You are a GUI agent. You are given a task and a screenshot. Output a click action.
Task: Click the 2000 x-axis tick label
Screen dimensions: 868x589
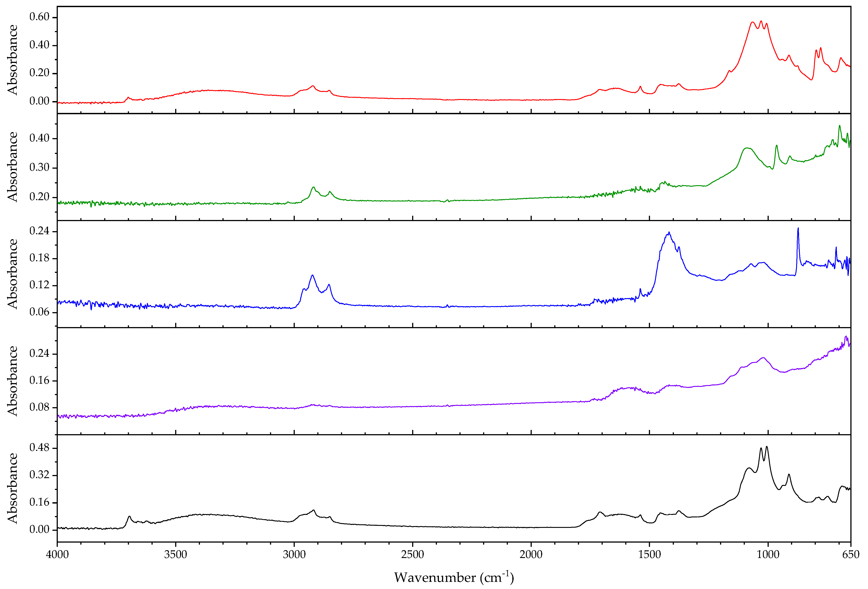pyautogui.click(x=531, y=554)
